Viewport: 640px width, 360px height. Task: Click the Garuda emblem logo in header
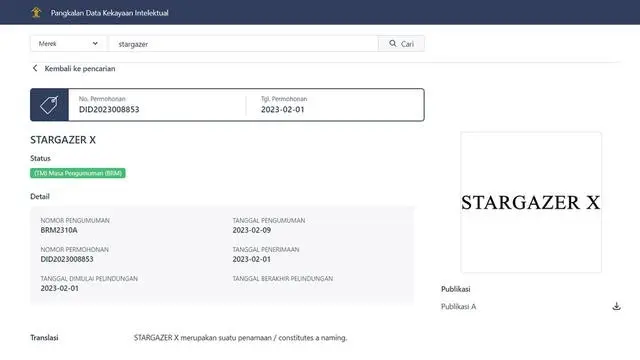[x=36, y=12]
